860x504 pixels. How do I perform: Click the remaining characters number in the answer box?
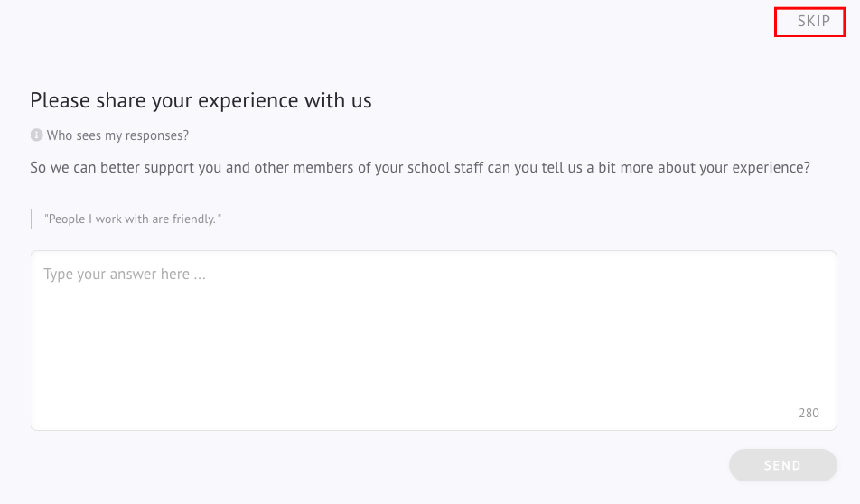tap(809, 413)
